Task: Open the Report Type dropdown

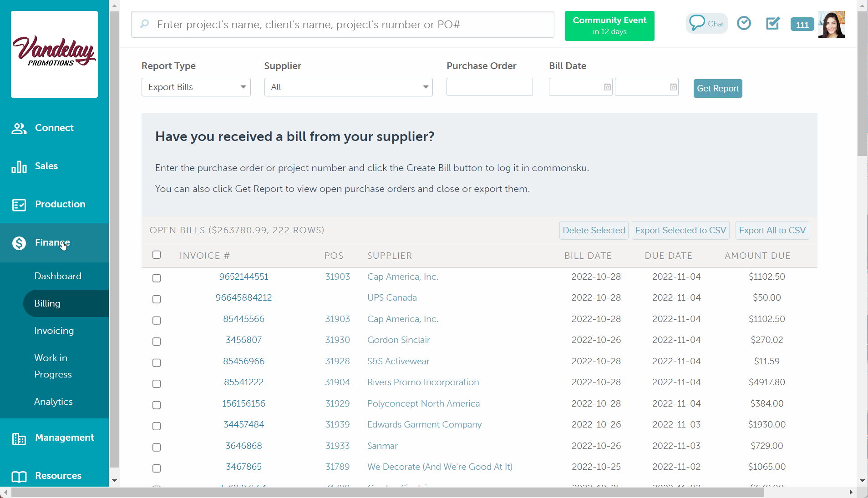Action: click(196, 87)
